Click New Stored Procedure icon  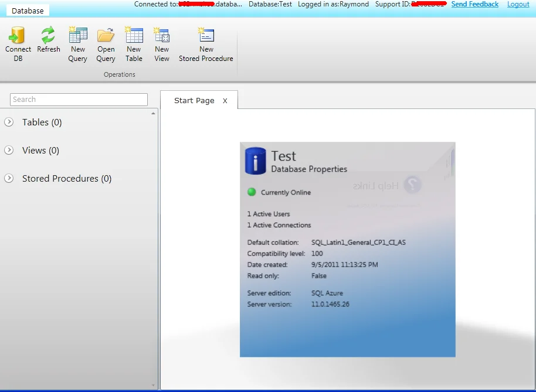coord(206,36)
